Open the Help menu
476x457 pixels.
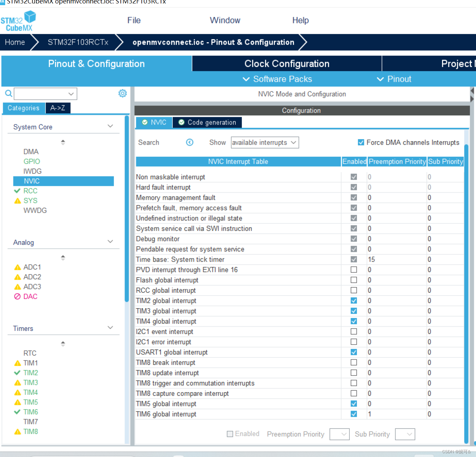click(300, 20)
